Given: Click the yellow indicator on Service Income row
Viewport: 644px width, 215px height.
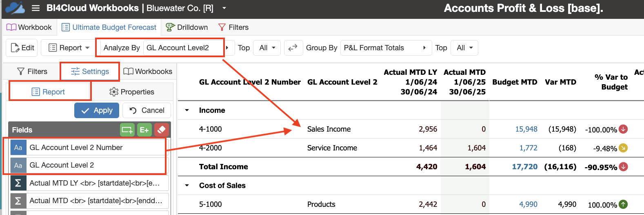Looking at the screenshot, I should coord(623,148).
